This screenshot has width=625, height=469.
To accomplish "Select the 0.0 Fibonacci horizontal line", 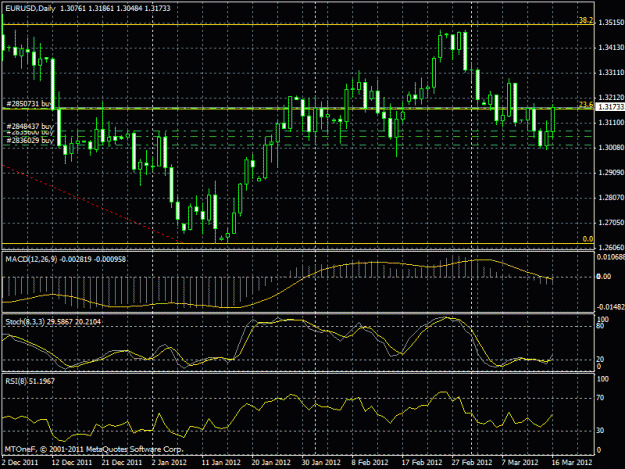I will pyautogui.click(x=298, y=243).
